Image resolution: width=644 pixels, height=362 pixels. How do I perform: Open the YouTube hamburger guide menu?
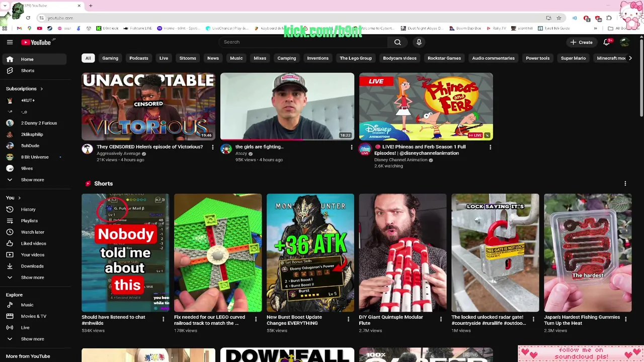10,42
